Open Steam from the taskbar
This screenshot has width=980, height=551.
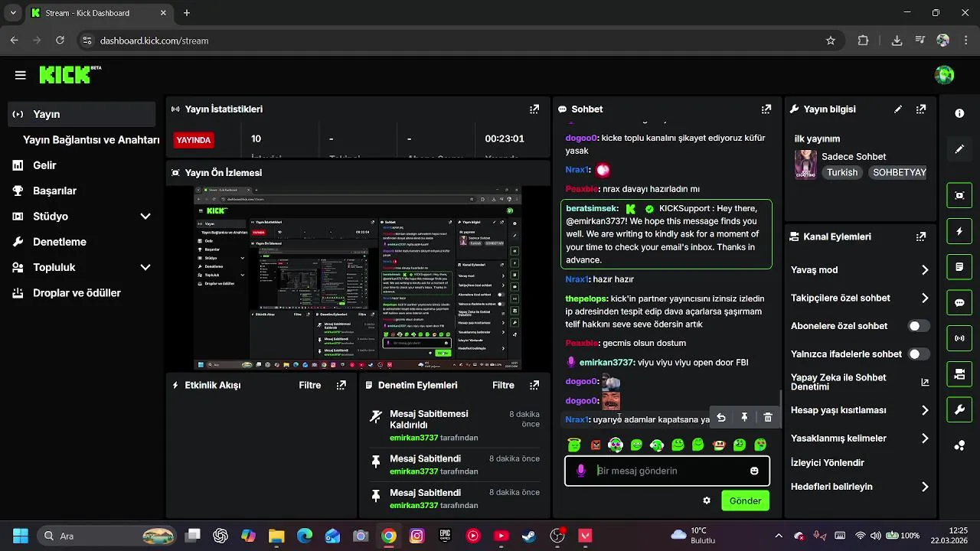[x=529, y=536]
